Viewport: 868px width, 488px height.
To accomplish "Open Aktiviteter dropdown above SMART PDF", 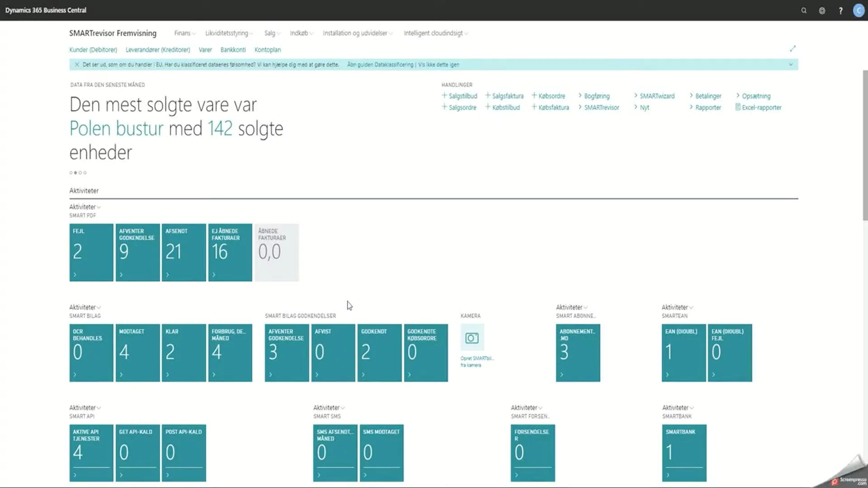I will 85,207.
